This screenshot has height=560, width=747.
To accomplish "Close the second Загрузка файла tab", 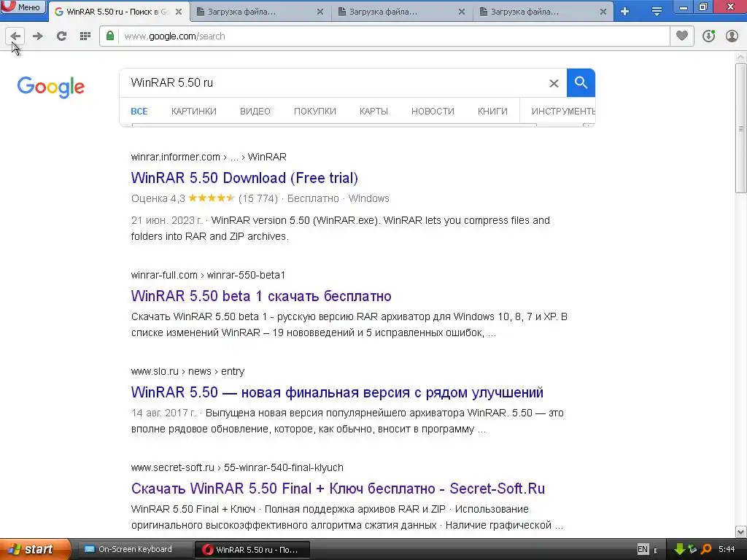I will click(320, 12).
